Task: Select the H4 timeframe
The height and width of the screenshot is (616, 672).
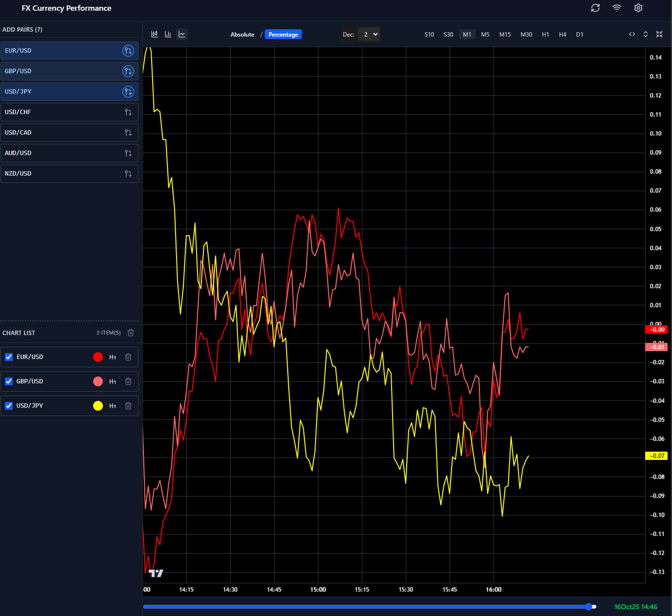Action: coord(563,35)
